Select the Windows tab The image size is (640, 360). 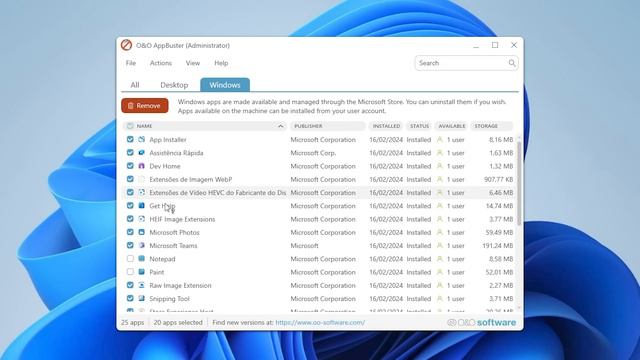point(225,85)
